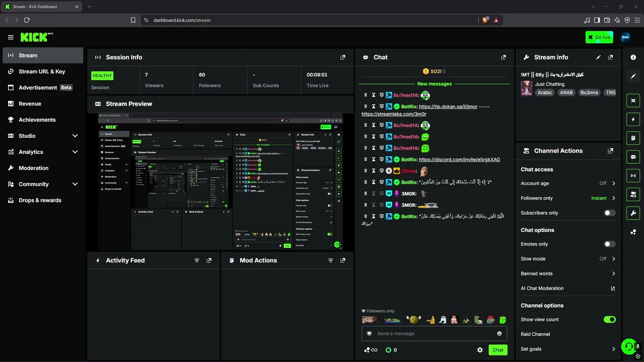Click the Stream Preview video
Viewport: 644px width, 362px height.
point(220,182)
